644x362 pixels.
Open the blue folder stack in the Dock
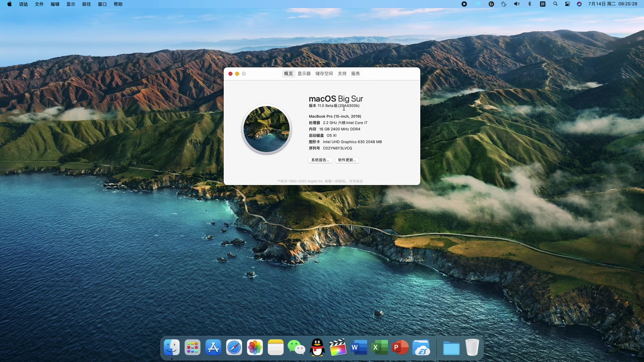click(451, 348)
